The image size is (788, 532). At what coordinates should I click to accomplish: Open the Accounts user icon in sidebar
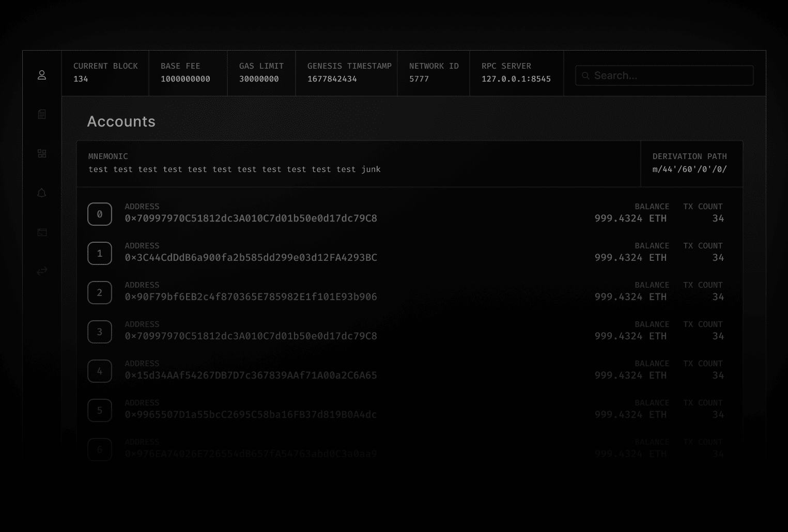click(x=42, y=75)
